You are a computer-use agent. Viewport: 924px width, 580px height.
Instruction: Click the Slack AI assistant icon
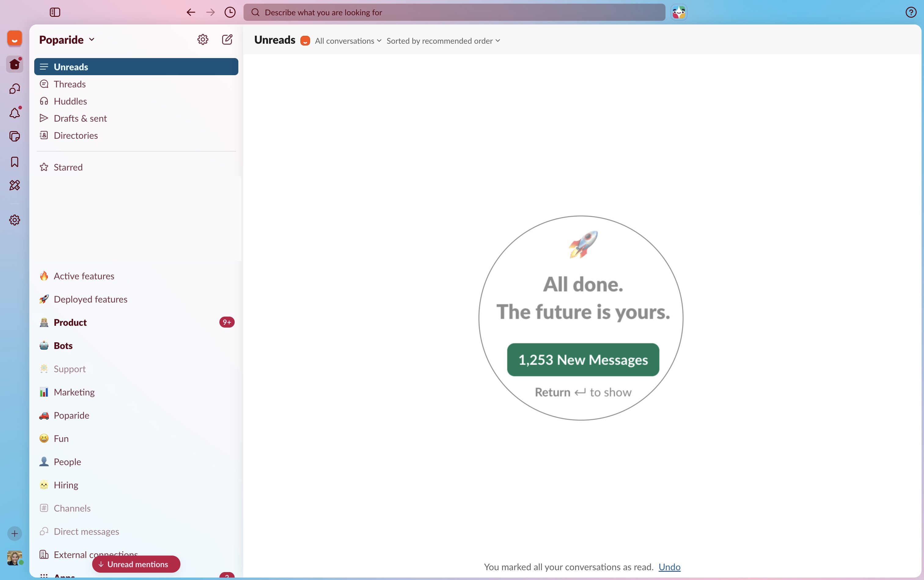(x=679, y=12)
